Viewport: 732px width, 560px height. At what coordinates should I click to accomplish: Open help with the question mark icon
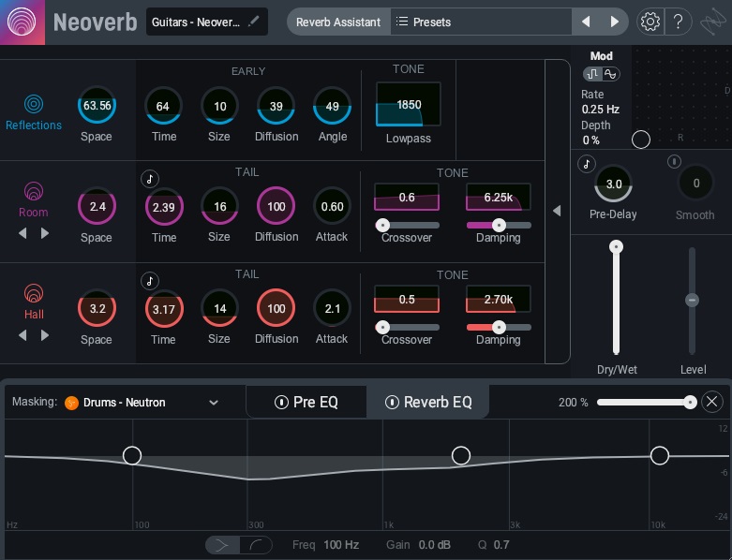pyautogui.click(x=679, y=22)
